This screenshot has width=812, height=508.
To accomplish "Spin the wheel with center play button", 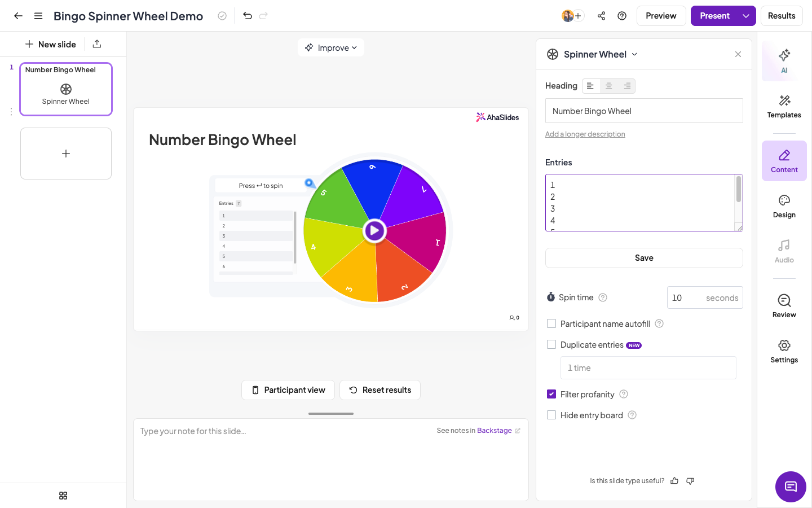I will coord(374,230).
